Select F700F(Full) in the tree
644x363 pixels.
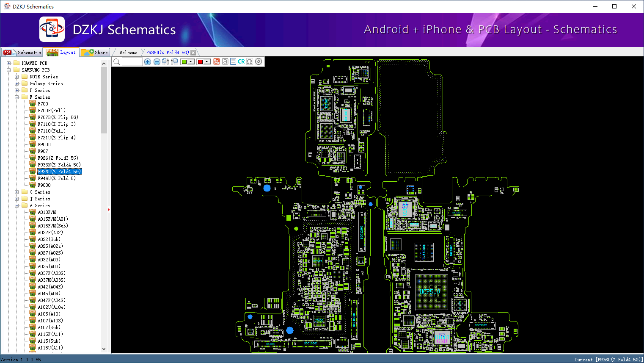tap(52, 111)
